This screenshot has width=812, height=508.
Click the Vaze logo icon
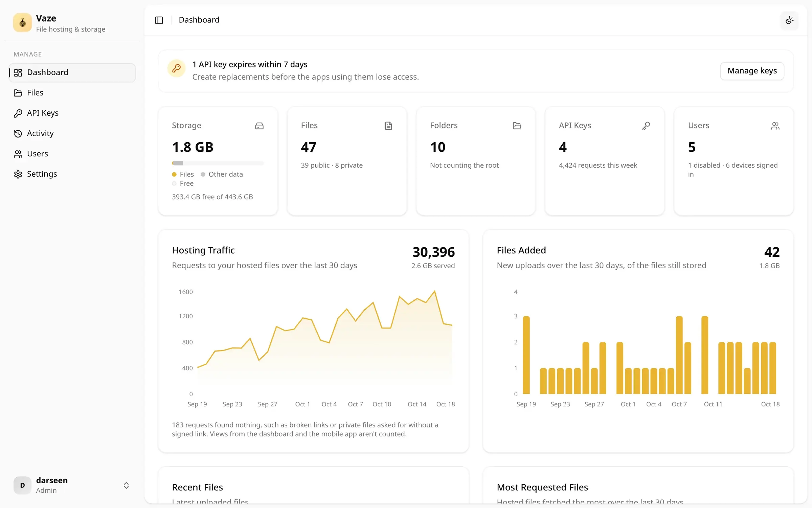[22, 23]
